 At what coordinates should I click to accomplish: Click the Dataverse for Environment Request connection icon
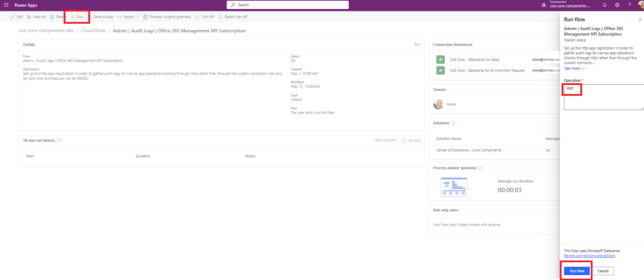(x=441, y=70)
